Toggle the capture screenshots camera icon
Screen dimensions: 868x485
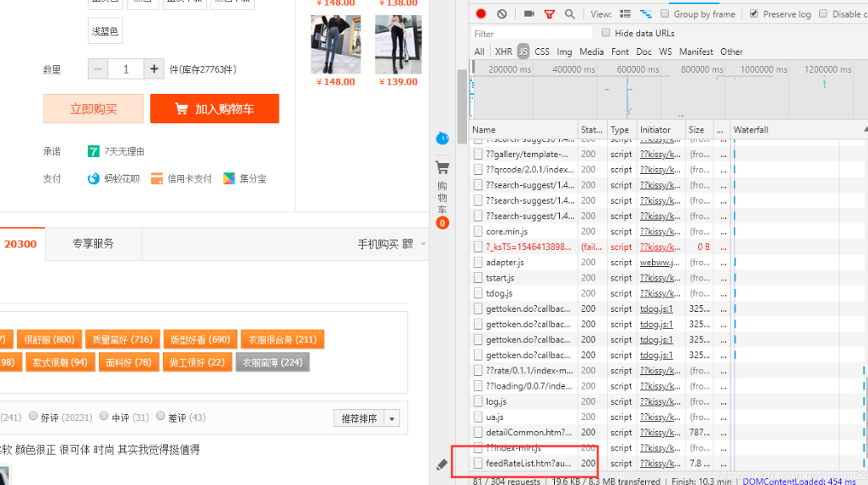click(529, 14)
